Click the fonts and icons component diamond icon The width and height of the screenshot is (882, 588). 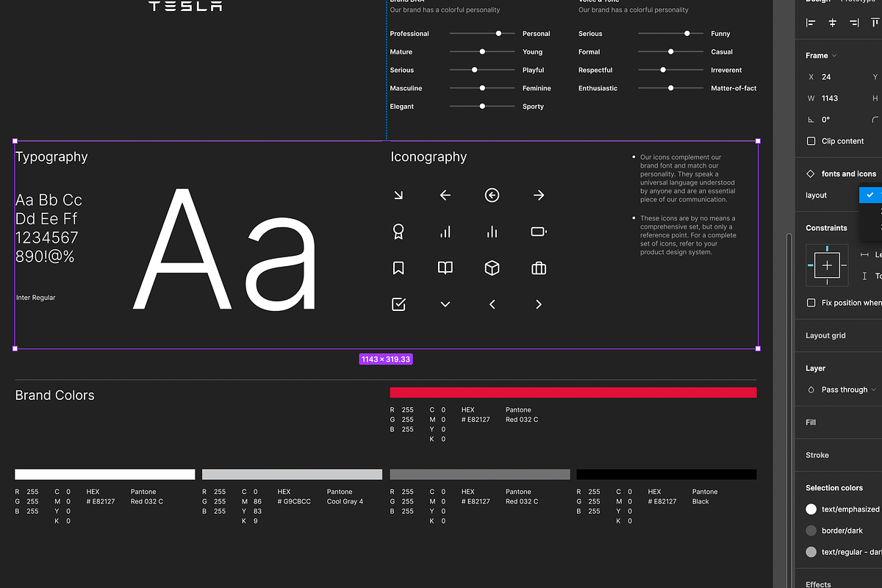tap(811, 174)
